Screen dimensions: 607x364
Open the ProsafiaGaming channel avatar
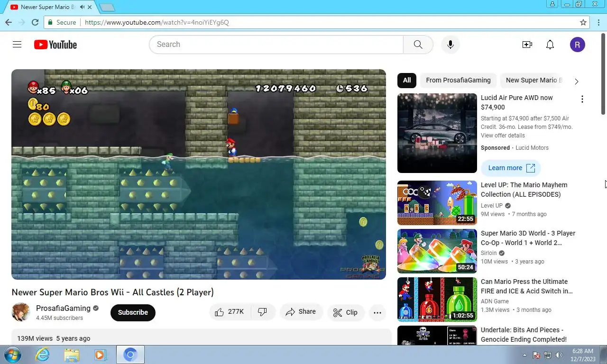coord(21,312)
